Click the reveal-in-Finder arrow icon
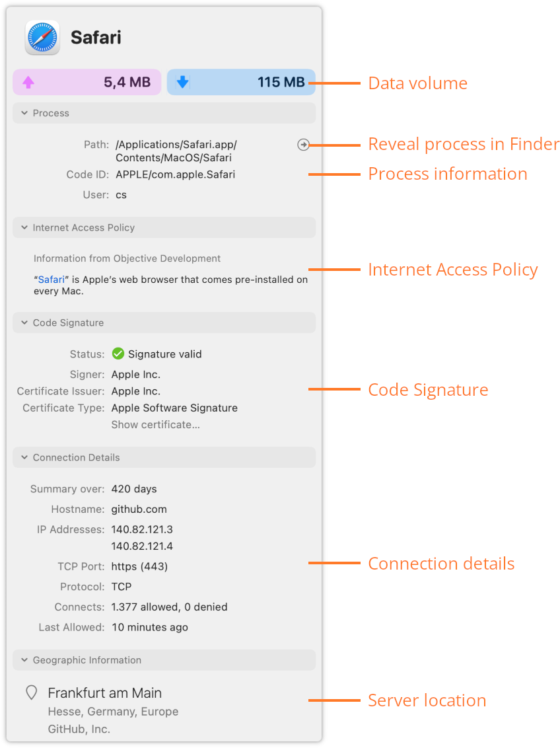The width and height of the screenshot is (560, 748). [x=303, y=145]
